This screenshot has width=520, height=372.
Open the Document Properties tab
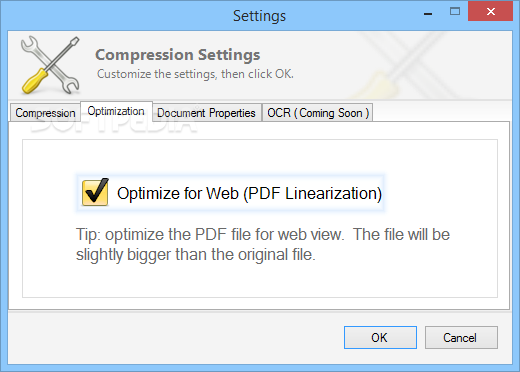[206, 113]
